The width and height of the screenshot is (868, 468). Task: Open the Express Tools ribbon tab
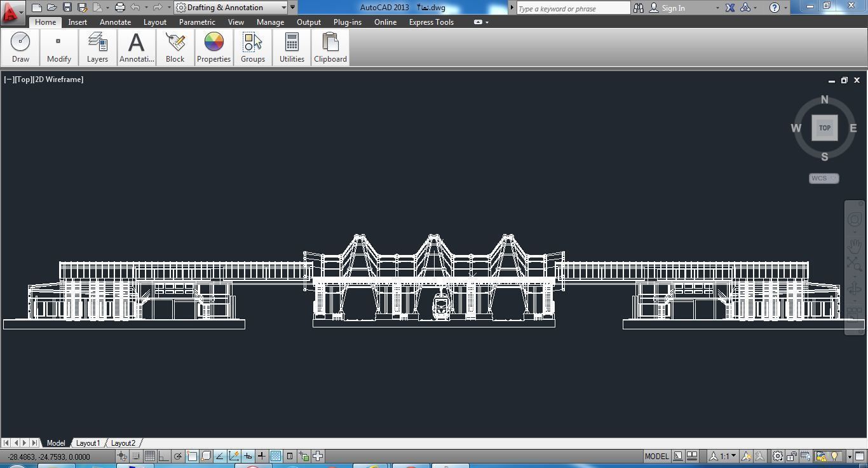(431, 22)
